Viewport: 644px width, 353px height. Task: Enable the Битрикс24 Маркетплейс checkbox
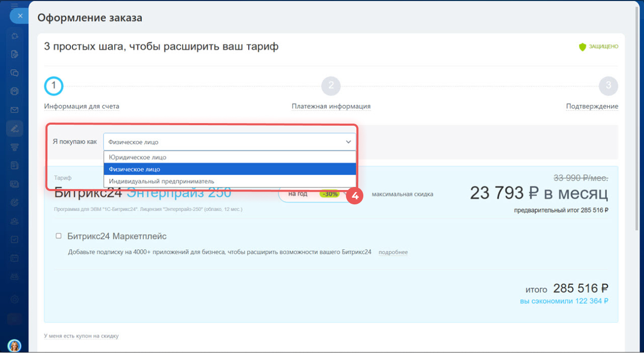click(59, 236)
